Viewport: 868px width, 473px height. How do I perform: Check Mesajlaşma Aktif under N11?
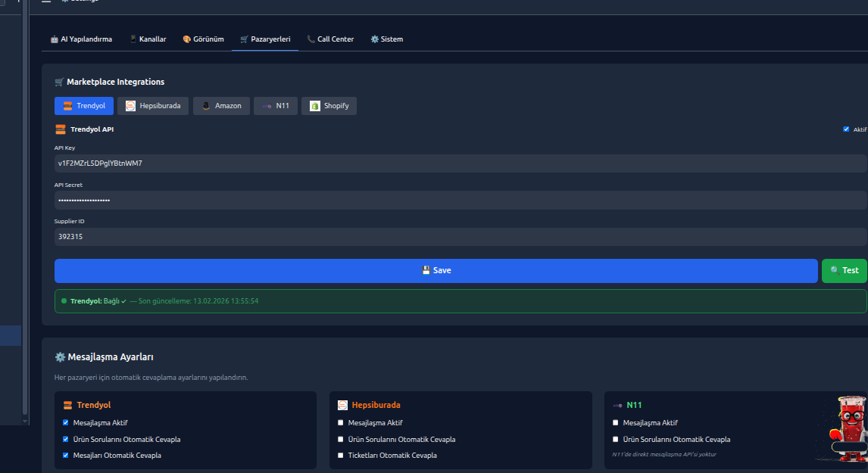coord(616,422)
